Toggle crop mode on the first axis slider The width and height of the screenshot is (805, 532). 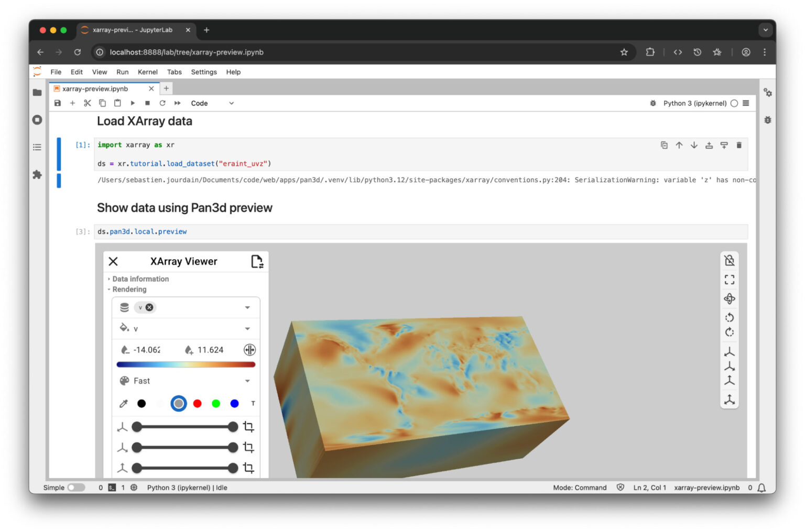pos(248,427)
